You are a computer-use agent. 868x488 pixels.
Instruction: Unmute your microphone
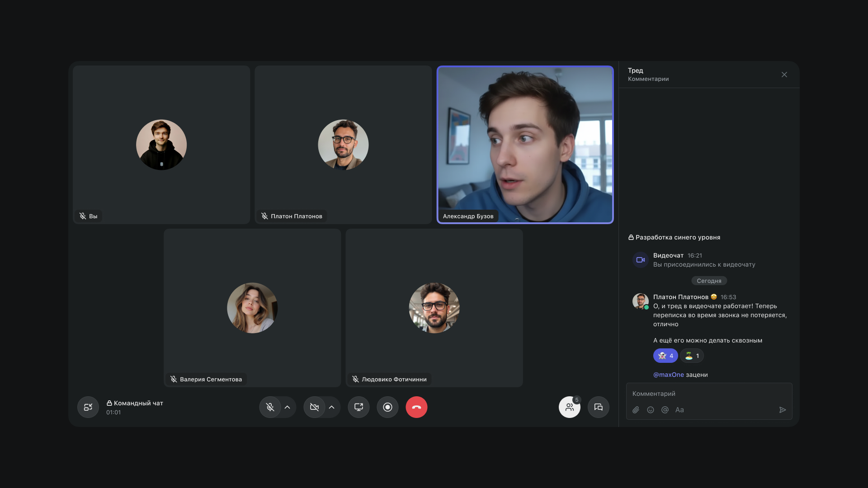click(270, 407)
